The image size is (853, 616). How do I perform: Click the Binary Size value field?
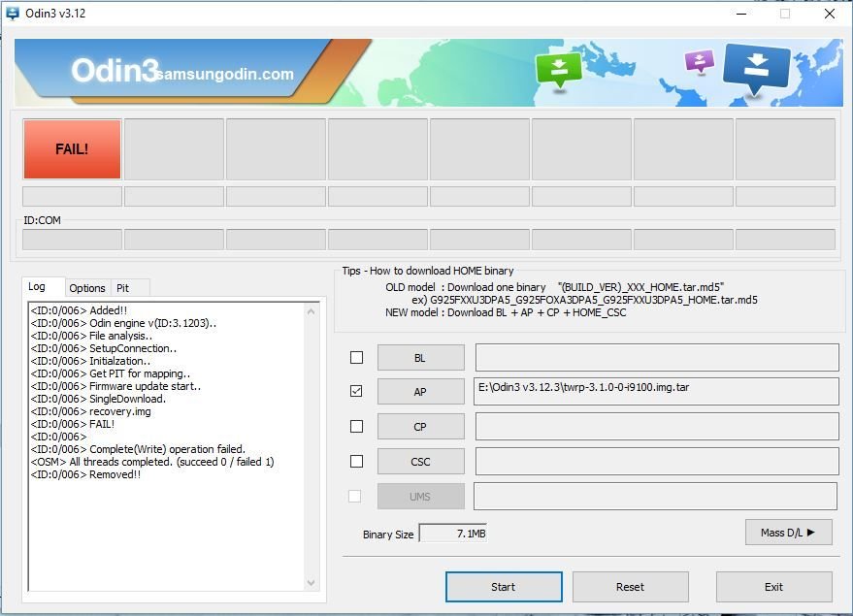pyautogui.click(x=453, y=534)
